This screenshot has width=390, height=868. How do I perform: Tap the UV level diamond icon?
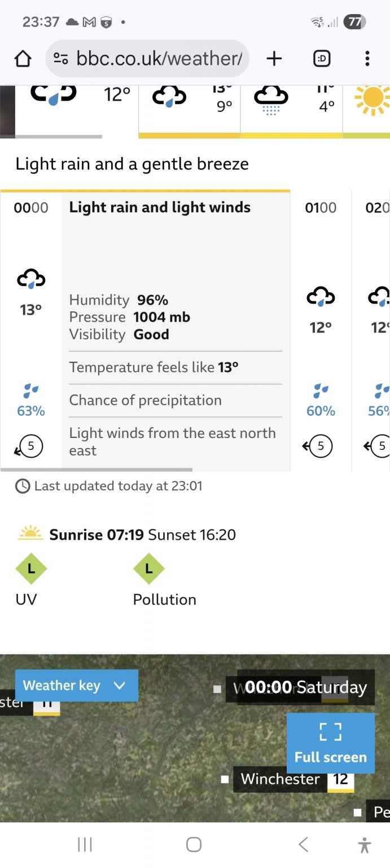click(31, 568)
